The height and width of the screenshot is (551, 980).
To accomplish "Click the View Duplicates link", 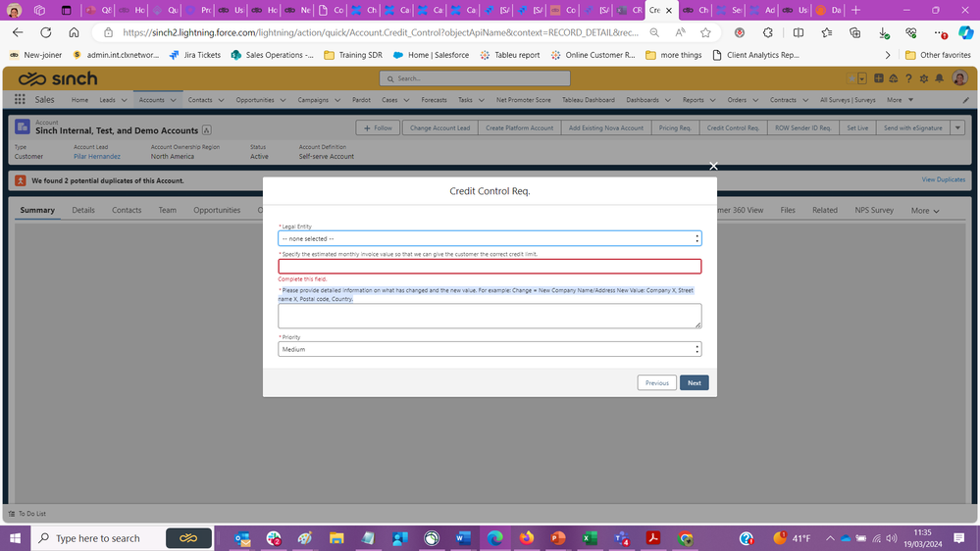I will point(943,180).
